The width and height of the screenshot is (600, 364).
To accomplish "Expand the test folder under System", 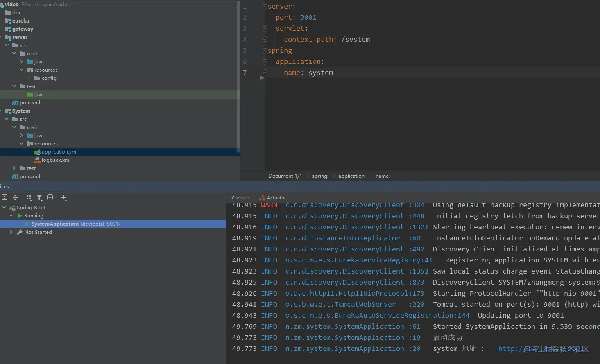I will click(x=14, y=168).
